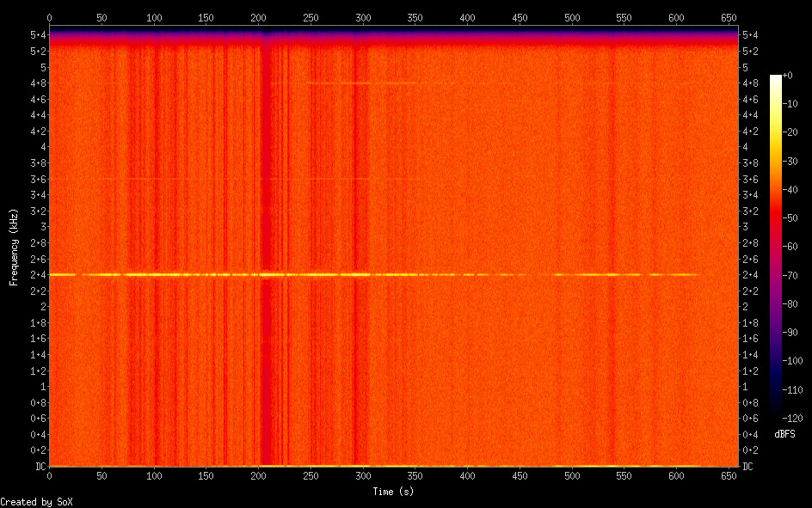The height and width of the screenshot is (508, 812).
Task: Click the bright 2.4 kHz tone line
Action: coord(215,274)
